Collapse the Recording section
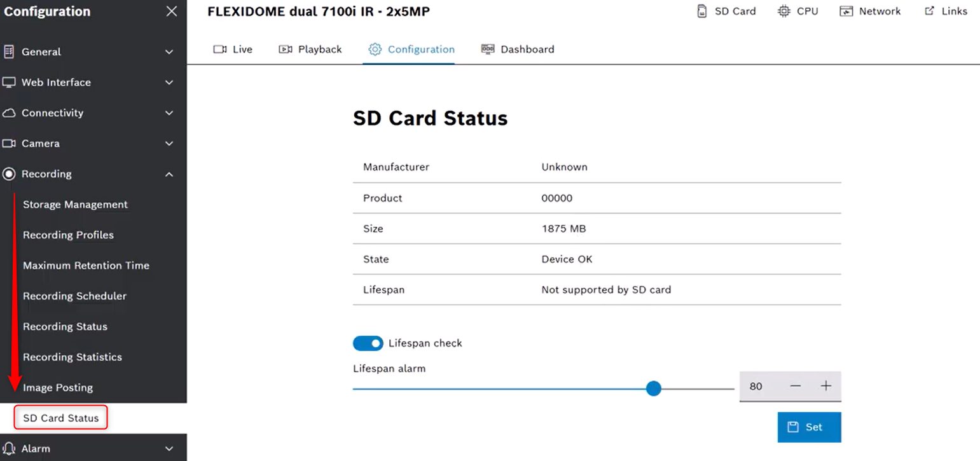 tap(169, 174)
